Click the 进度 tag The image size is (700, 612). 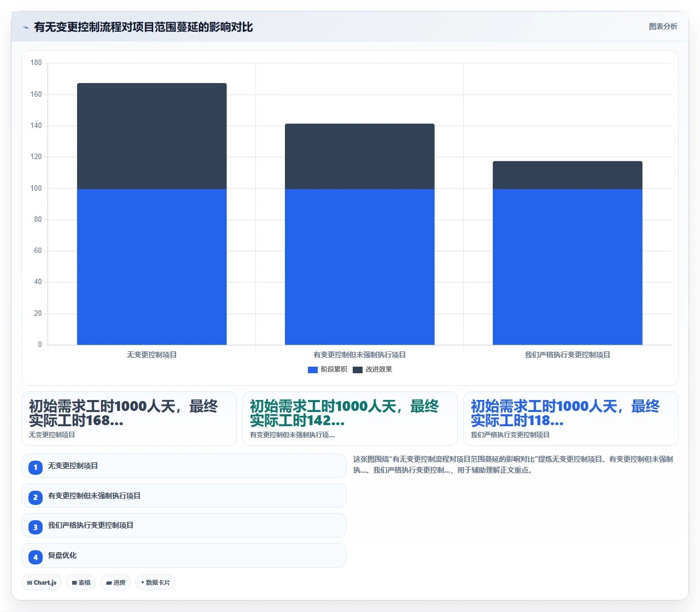pos(115,582)
